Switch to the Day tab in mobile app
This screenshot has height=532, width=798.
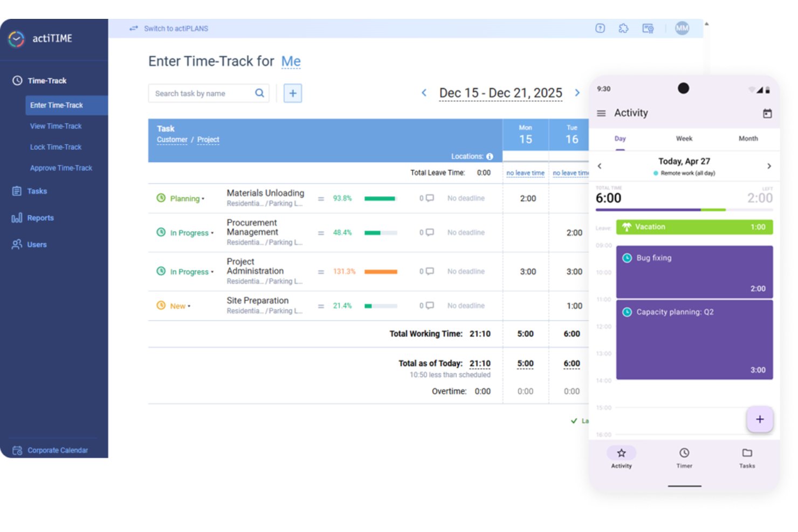coord(620,139)
